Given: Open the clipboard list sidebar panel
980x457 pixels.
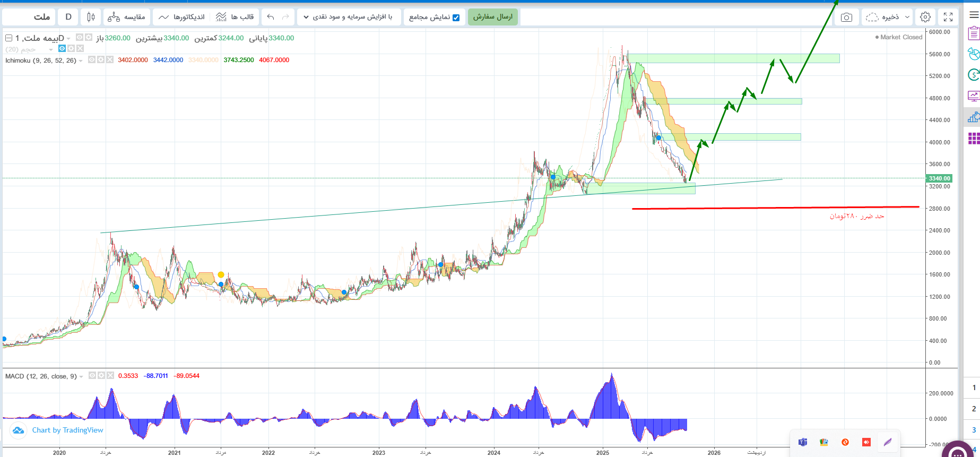Looking at the screenshot, I should (973, 34).
